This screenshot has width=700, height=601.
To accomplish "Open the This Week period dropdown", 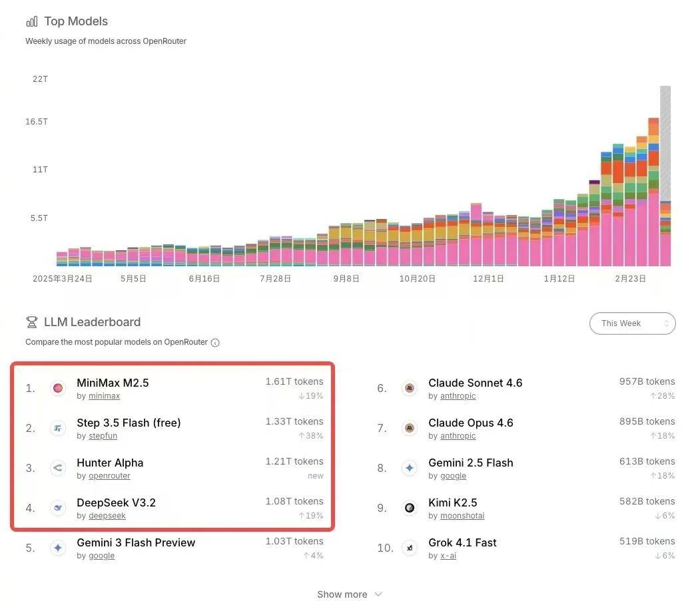I will [633, 323].
